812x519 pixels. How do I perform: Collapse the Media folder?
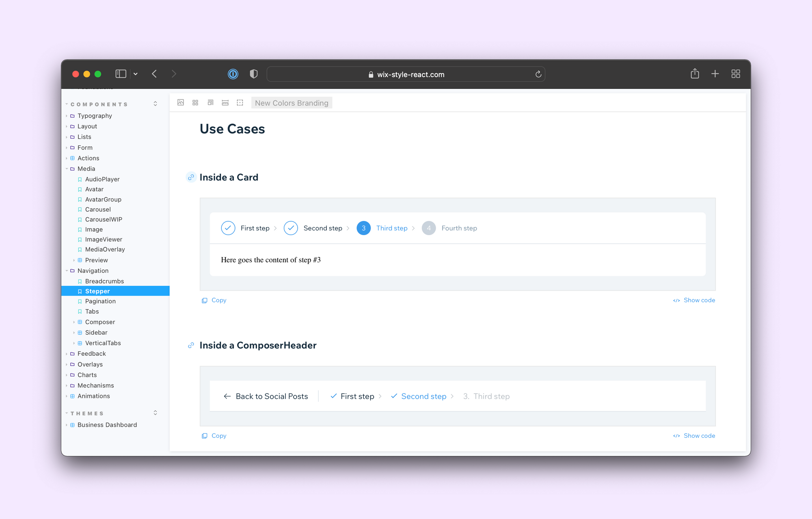(67, 169)
